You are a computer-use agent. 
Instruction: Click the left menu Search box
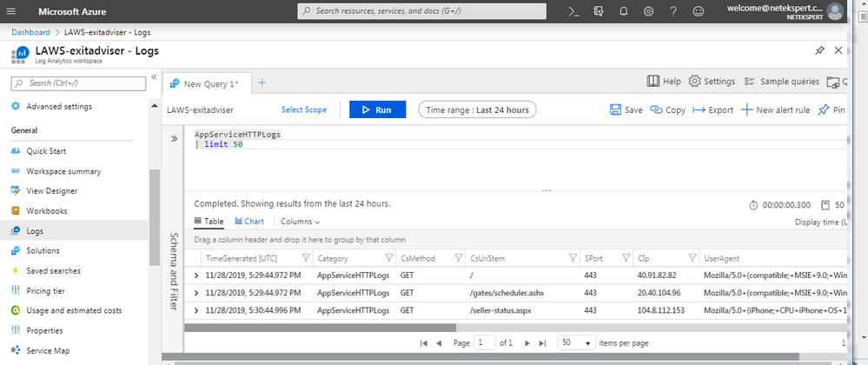(78, 83)
